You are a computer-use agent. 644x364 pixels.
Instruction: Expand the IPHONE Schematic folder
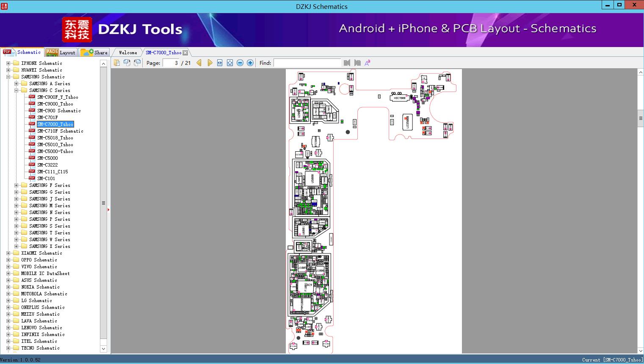tap(8, 63)
